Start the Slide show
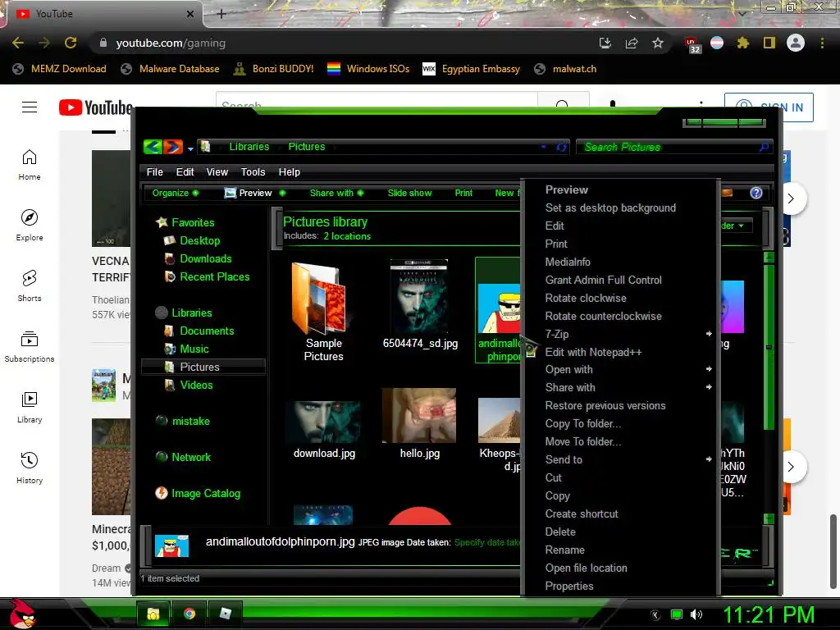 [x=409, y=193]
